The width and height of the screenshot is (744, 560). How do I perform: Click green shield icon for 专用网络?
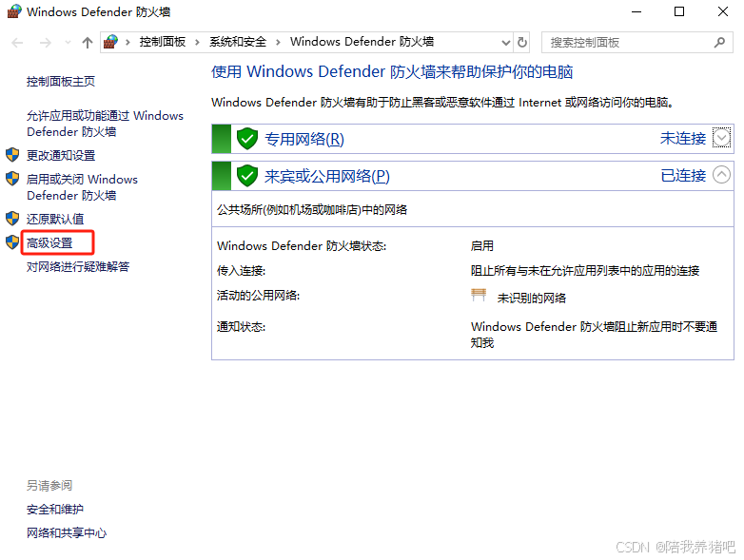click(247, 139)
